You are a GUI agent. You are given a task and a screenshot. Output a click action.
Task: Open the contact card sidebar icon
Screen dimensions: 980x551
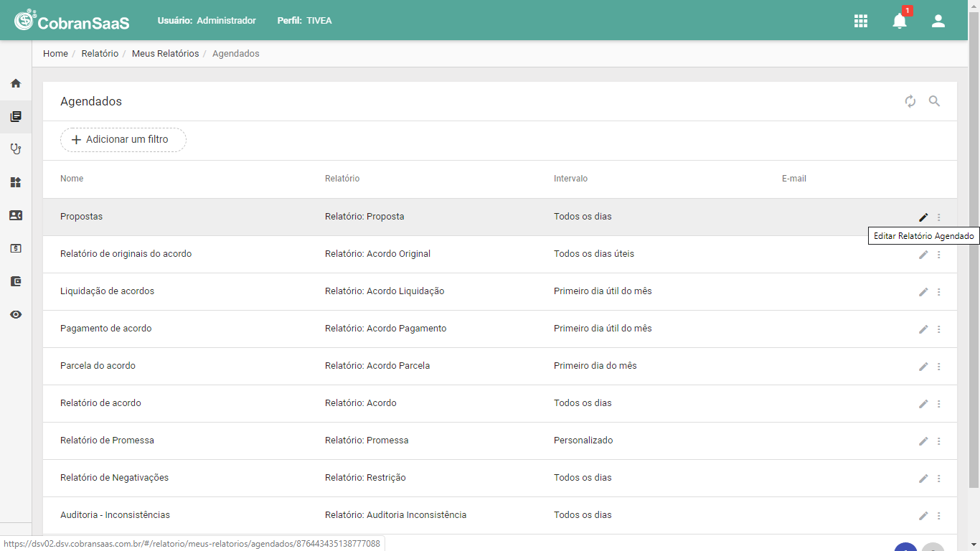(16, 215)
